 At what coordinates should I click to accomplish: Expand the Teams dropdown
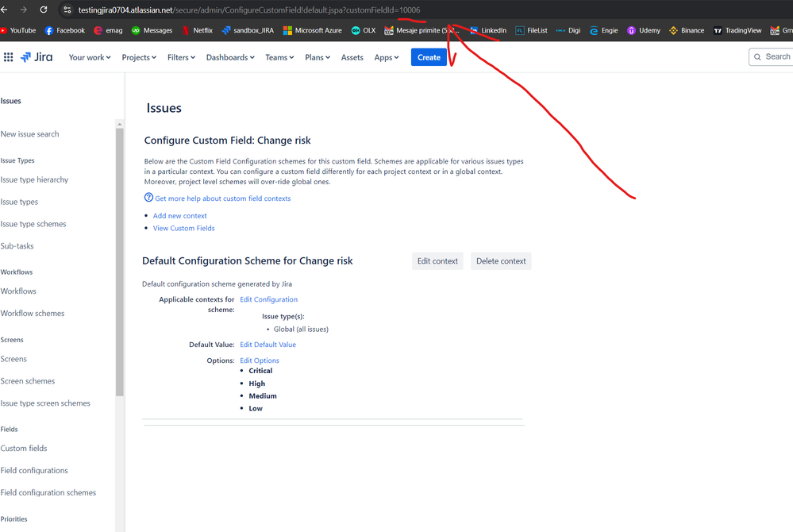click(279, 58)
